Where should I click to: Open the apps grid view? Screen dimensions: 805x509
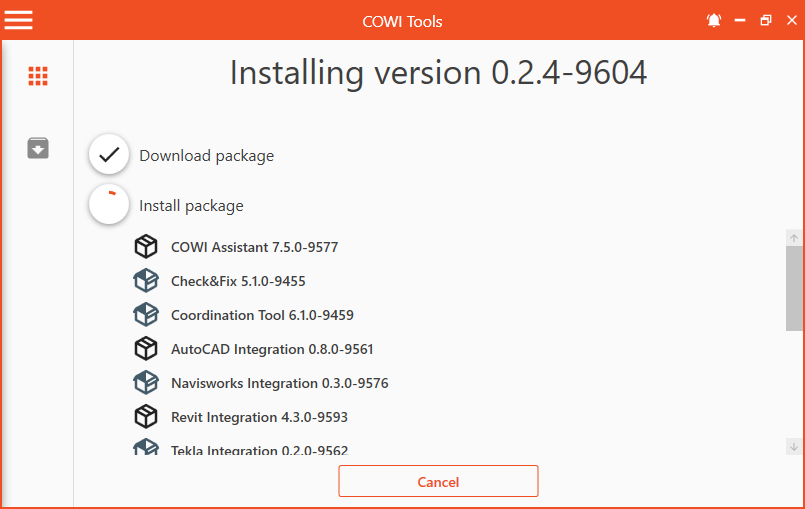(38, 76)
